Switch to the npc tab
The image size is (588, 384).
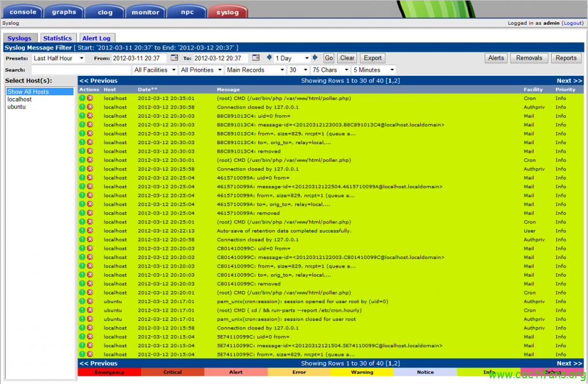click(x=187, y=12)
